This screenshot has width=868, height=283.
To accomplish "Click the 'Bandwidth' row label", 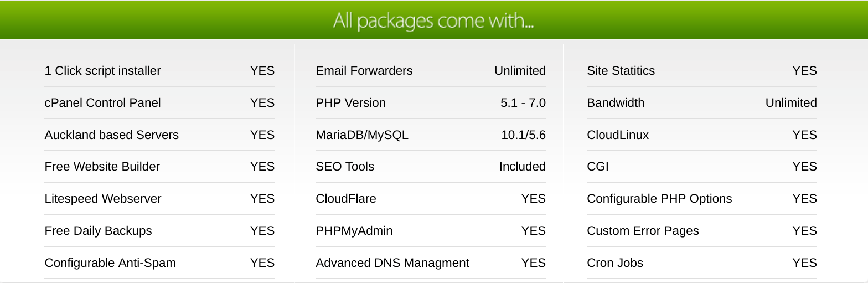I will (616, 103).
